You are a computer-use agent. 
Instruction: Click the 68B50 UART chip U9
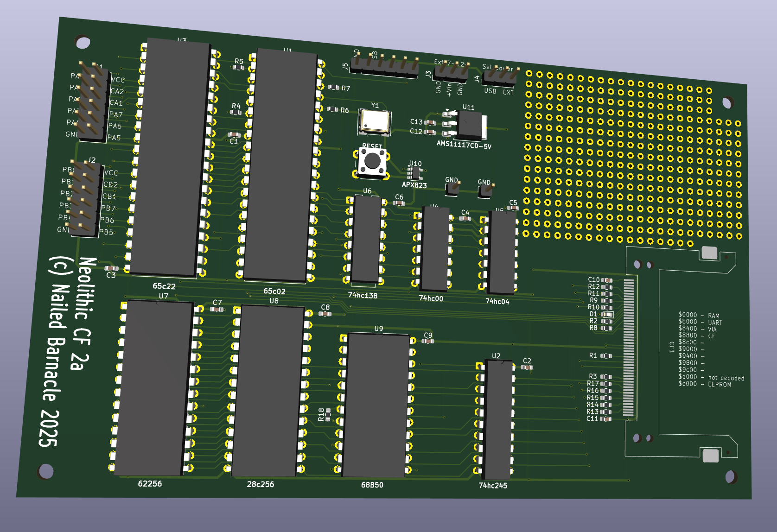tap(376, 405)
